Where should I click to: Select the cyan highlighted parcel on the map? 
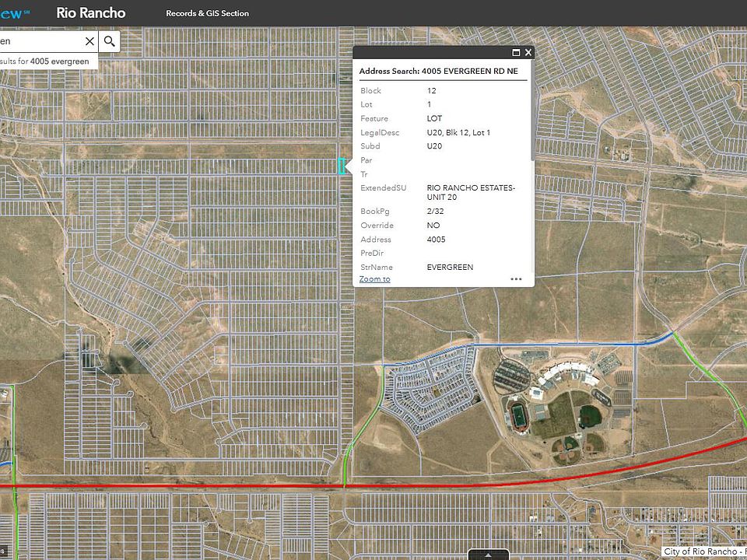[341, 166]
